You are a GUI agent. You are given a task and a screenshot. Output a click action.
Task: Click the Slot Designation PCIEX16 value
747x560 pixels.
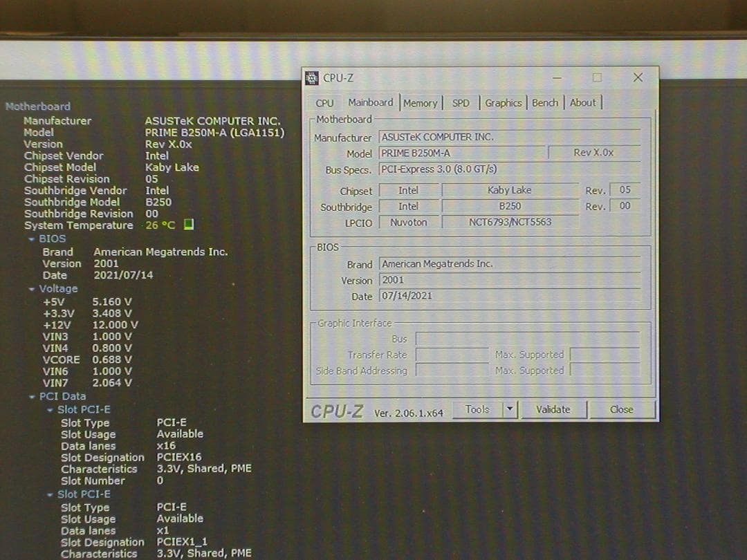179,457
